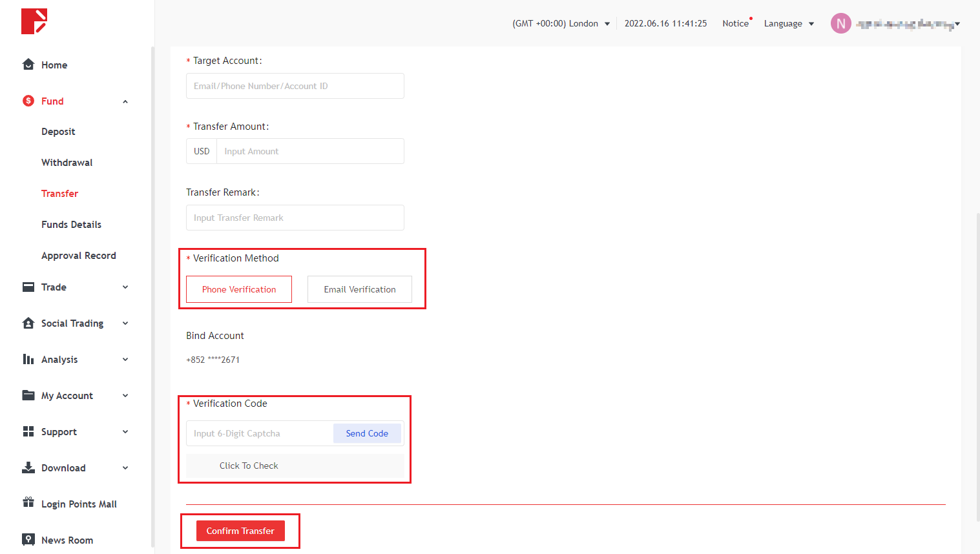Focus the Target Account input field
Image resolution: width=980 pixels, height=554 pixels.
point(295,86)
